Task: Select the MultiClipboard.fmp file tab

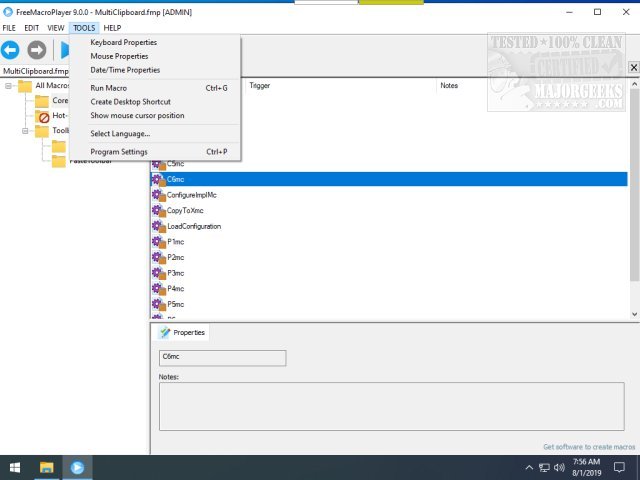Action: 35,71
